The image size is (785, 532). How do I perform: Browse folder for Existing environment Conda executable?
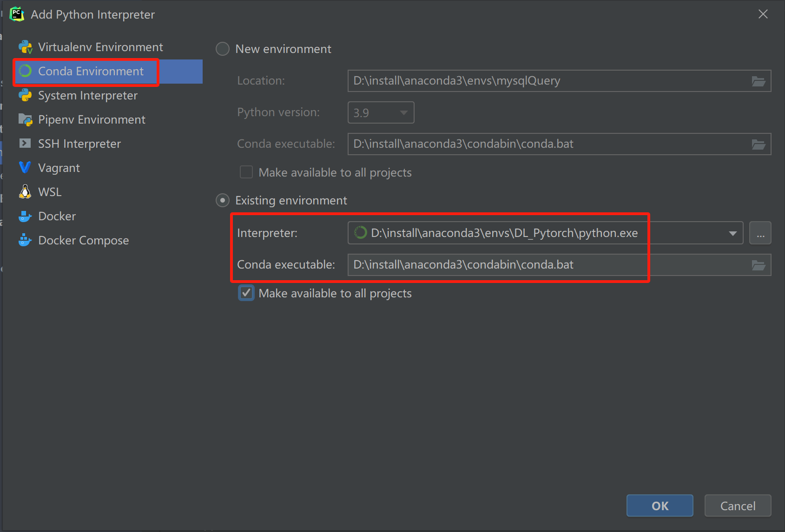(759, 265)
